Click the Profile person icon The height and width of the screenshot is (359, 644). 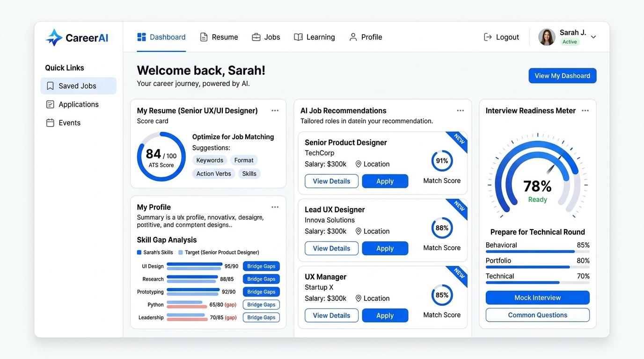(x=353, y=37)
